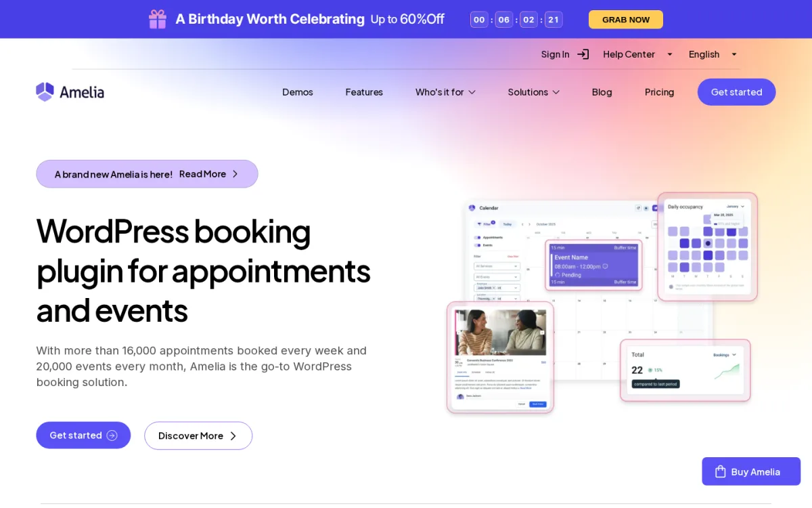
Task: Click the Discover More button
Action: 198,436
